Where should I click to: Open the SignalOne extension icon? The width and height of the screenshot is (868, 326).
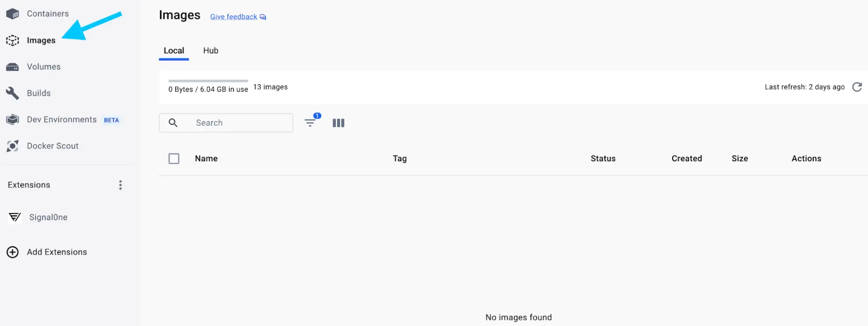(x=15, y=217)
